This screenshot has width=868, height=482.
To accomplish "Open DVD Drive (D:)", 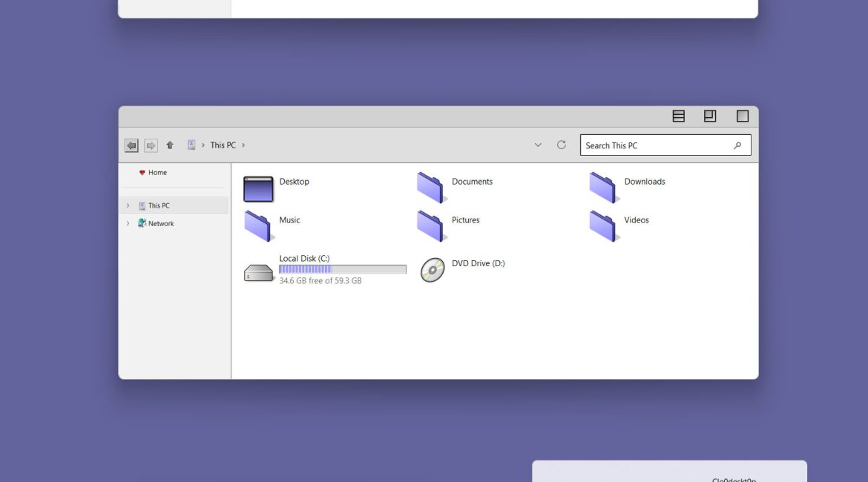I will click(x=433, y=270).
